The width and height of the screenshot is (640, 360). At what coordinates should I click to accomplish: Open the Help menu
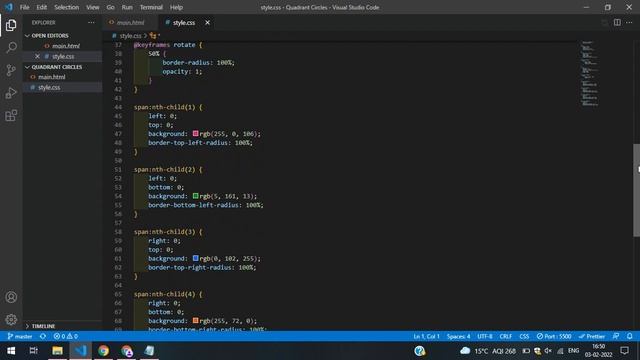(176, 7)
